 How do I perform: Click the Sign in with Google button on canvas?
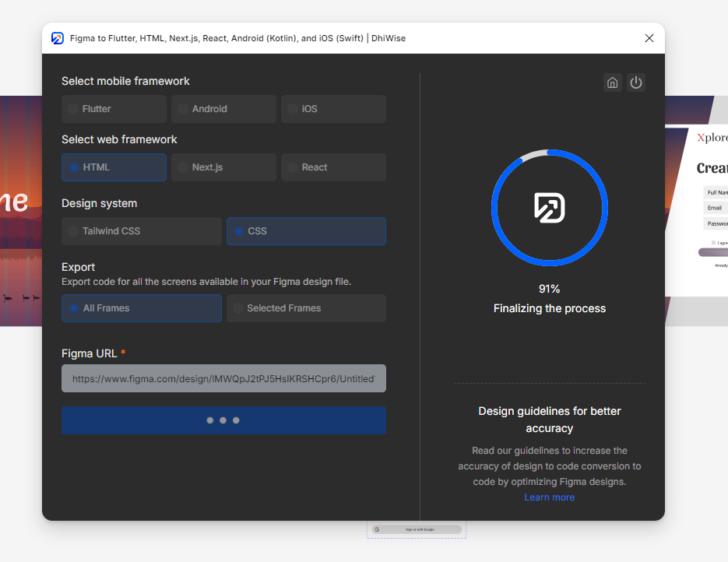click(417, 529)
